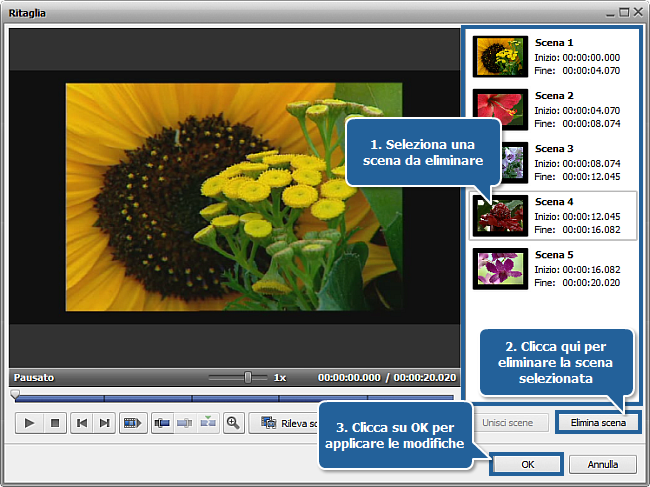Select Scena 4 to delete
This screenshot has height=487, width=650.
click(x=500, y=214)
